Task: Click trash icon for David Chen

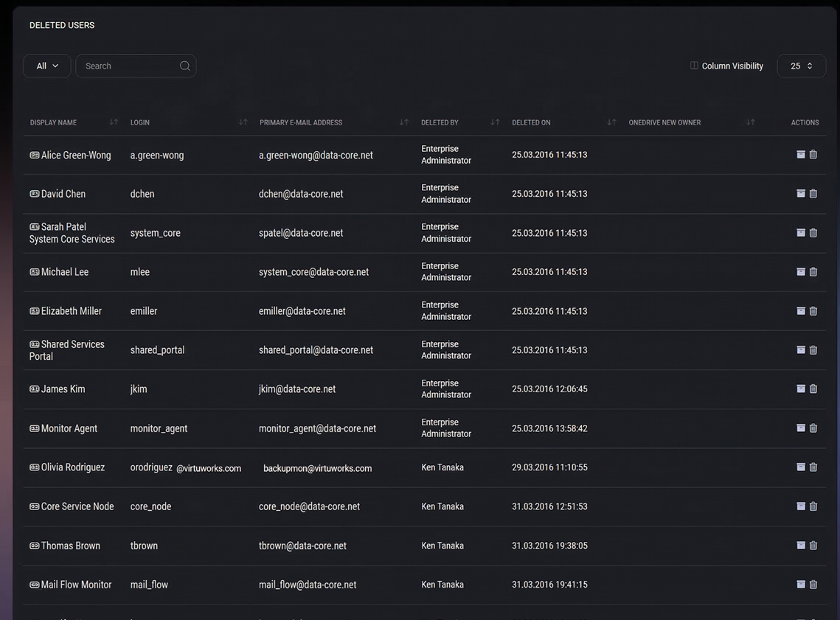Action: pyautogui.click(x=813, y=194)
